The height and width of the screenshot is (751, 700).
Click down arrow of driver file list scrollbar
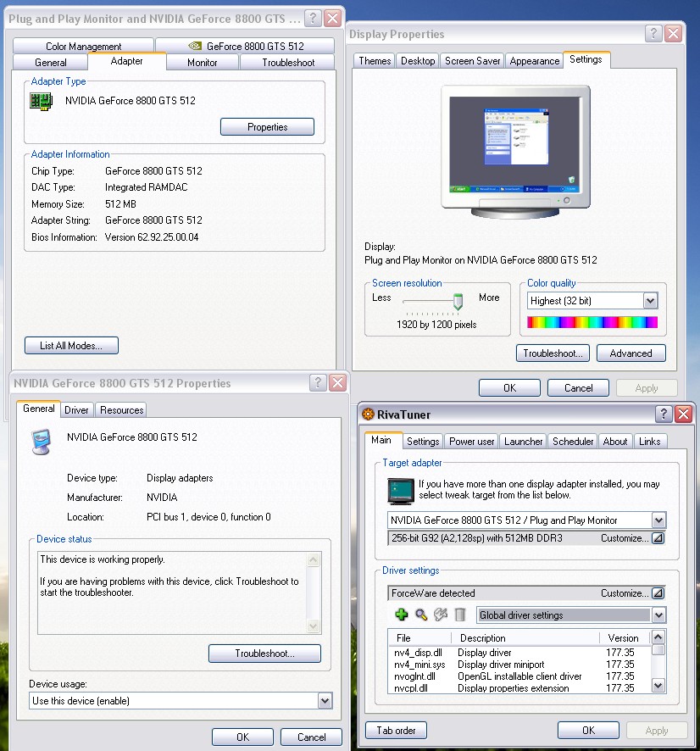click(x=658, y=686)
